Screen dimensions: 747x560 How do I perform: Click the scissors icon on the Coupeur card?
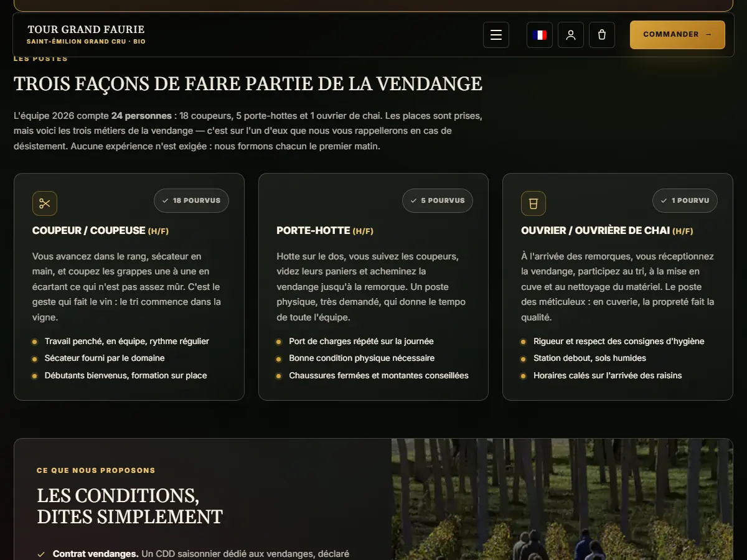pos(45,203)
